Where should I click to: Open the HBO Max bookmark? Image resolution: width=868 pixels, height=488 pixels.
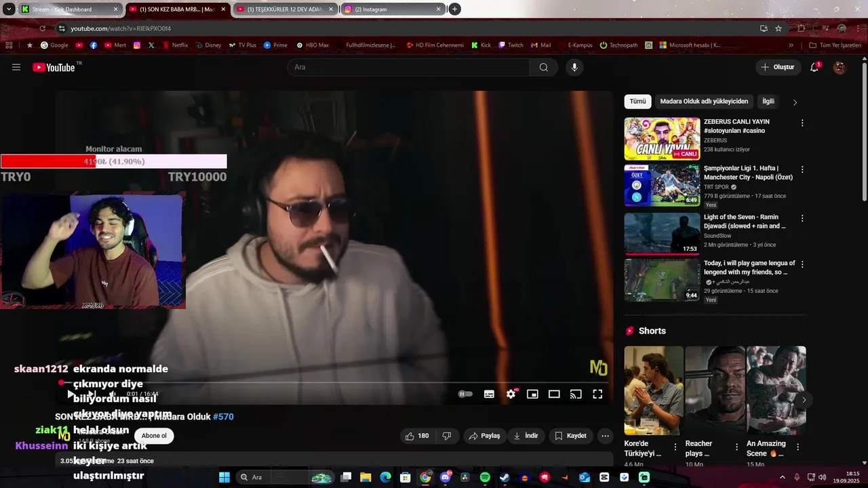pos(313,45)
